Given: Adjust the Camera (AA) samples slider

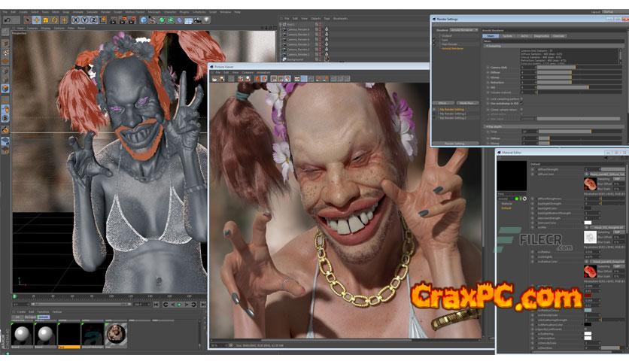Looking at the screenshot, I should click(x=557, y=67).
